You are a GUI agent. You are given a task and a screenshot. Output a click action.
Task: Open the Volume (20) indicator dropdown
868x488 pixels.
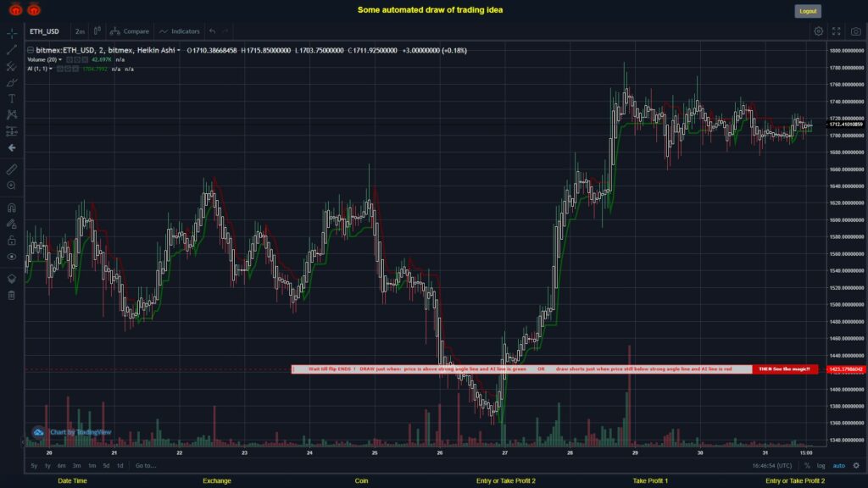60,60
